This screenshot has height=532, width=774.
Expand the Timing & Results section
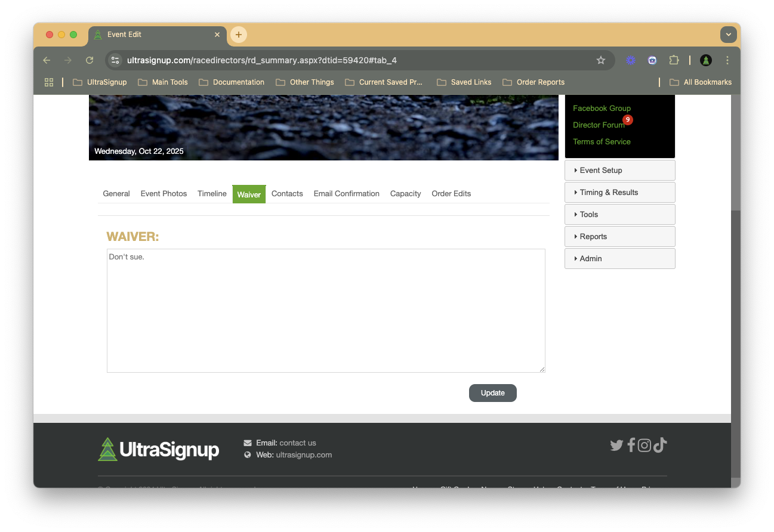(619, 193)
